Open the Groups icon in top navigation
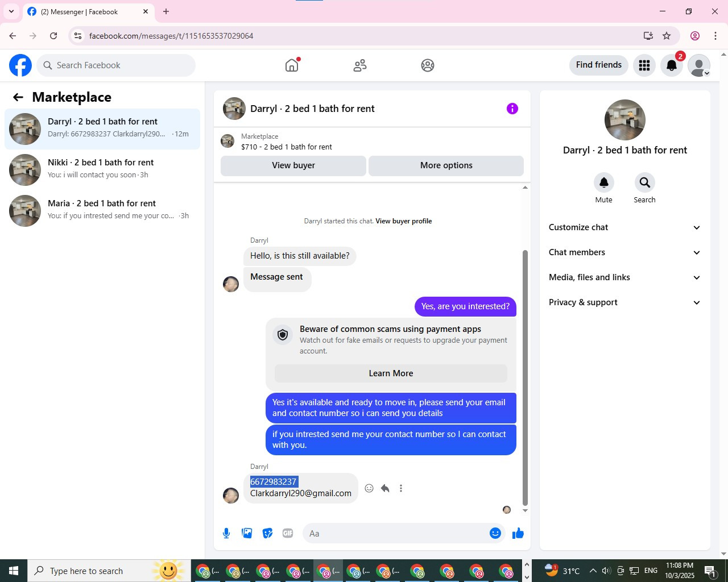Image resolution: width=728 pixels, height=582 pixels. (x=428, y=65)
